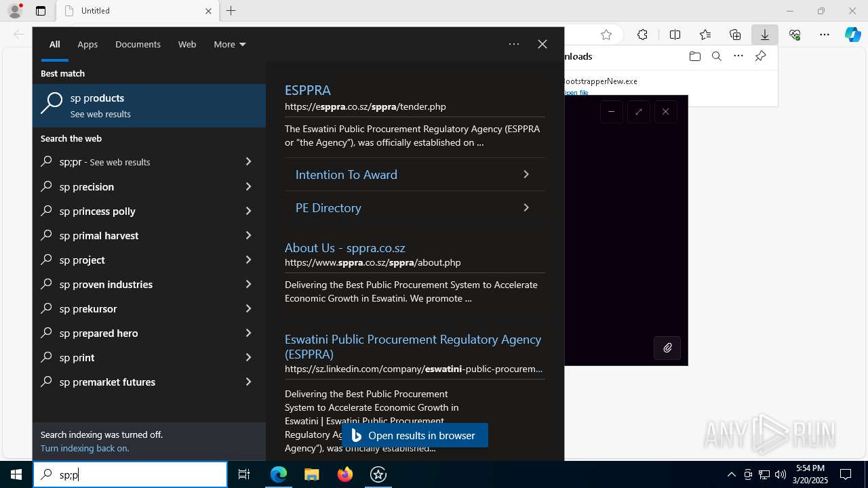Open search panel options ellipsis
Viewport: 868px width, 488px height.
[514, 44]
